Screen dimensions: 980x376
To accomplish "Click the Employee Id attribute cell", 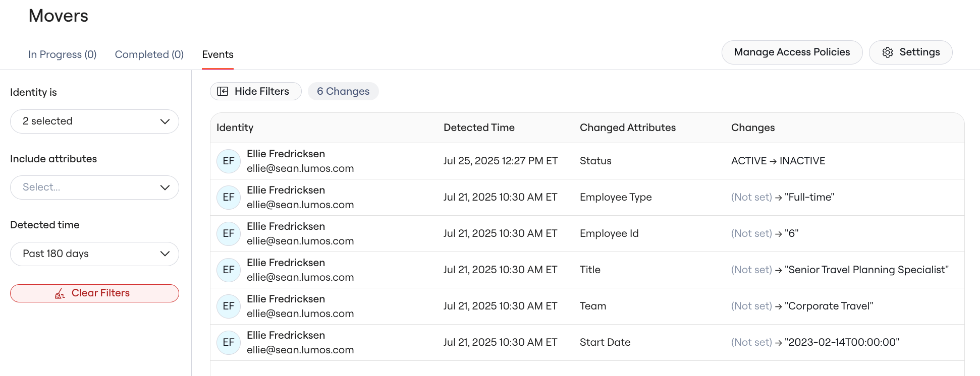I will pos(609,233).
